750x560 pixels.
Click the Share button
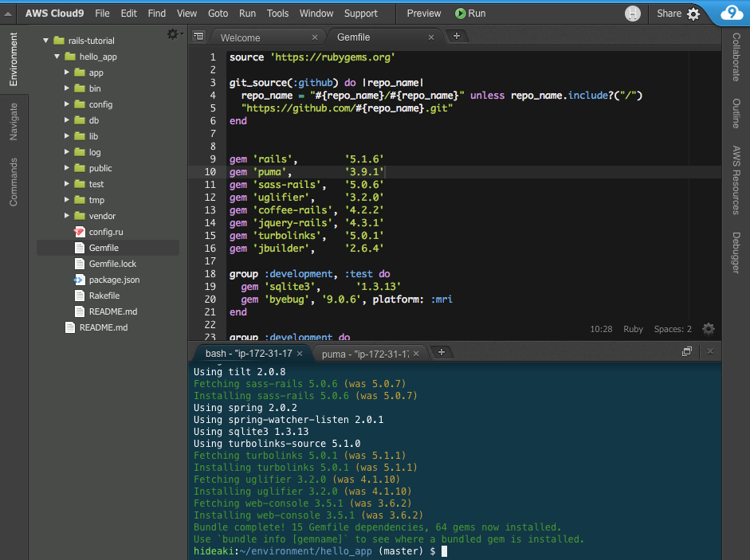point(670,14)
